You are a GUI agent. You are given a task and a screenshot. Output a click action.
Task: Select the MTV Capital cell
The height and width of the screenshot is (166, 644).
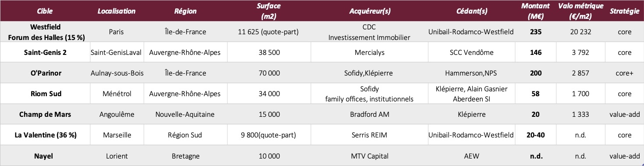tap(369, 155)
